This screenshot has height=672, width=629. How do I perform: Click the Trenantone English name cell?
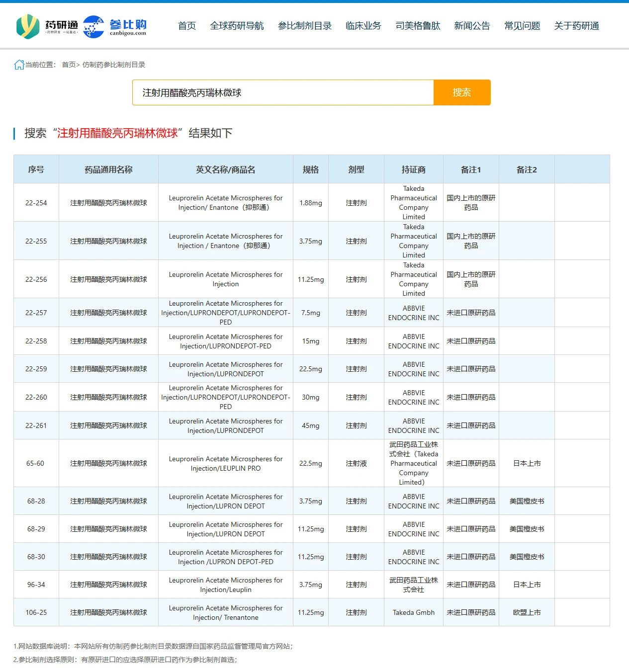coord(226,613)
